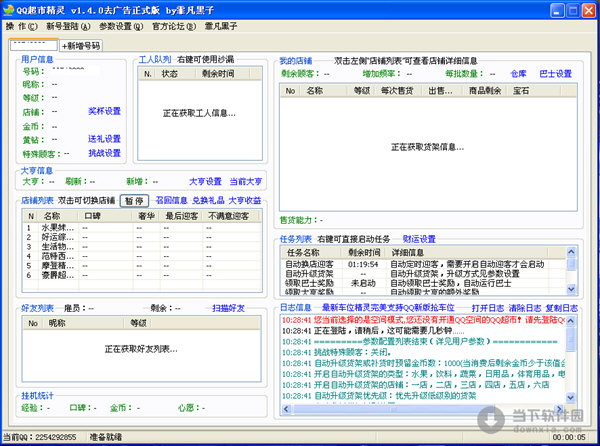Sort shelf list by 等级 column header
600x446 pixels.
pos(361,91)
